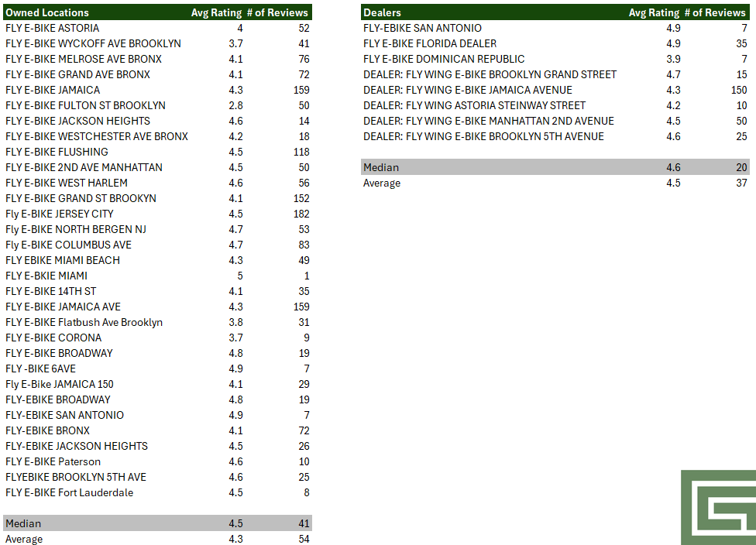Click the Average label in Dealers table
756x545 pixels.
382,183
